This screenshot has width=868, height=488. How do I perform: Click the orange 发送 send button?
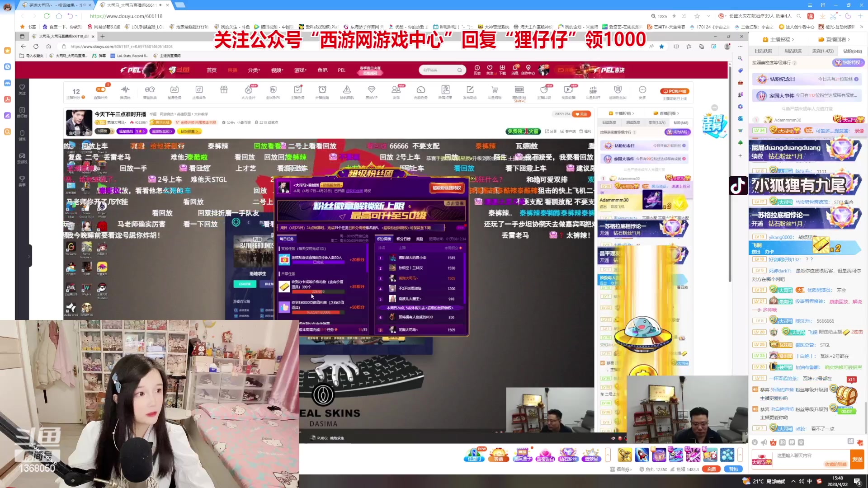pyautogui.click(x=857, y=459)
